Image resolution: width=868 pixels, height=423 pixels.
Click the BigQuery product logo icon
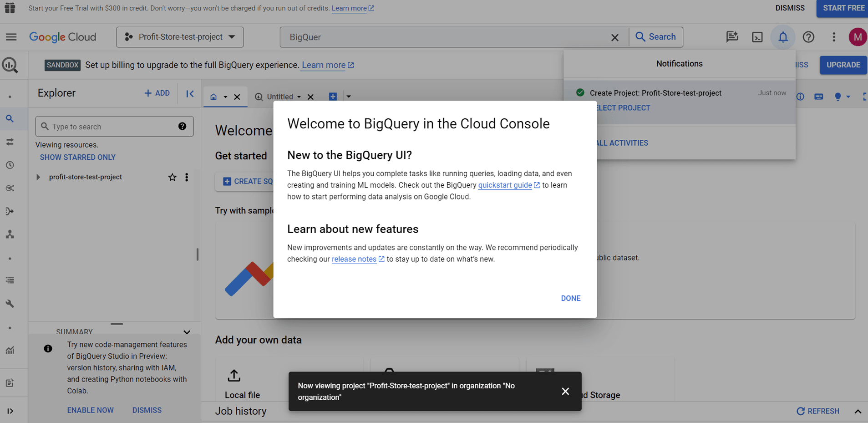click(x=10, y=65)
